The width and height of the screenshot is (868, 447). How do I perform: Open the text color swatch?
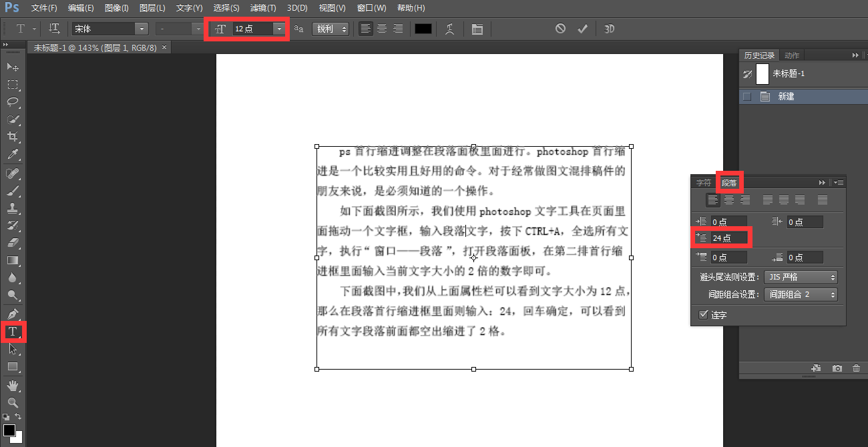pyautogui.click(x=423, y=29)
